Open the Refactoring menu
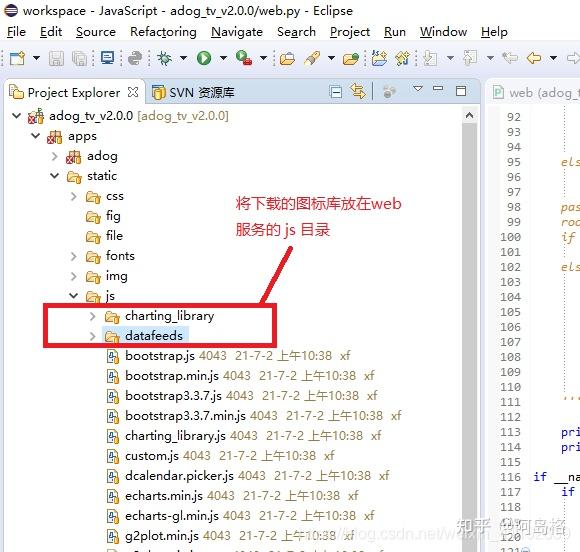 163,32
